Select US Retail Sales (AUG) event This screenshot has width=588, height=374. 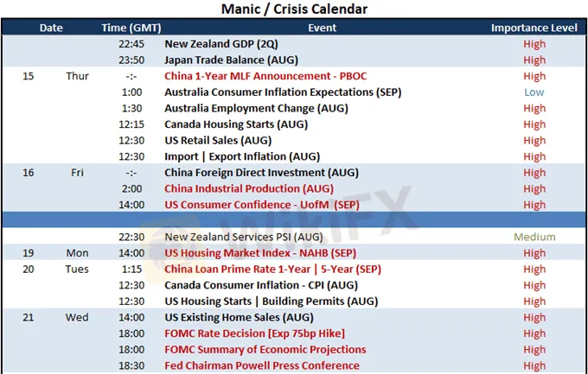[x=218, y=141]
